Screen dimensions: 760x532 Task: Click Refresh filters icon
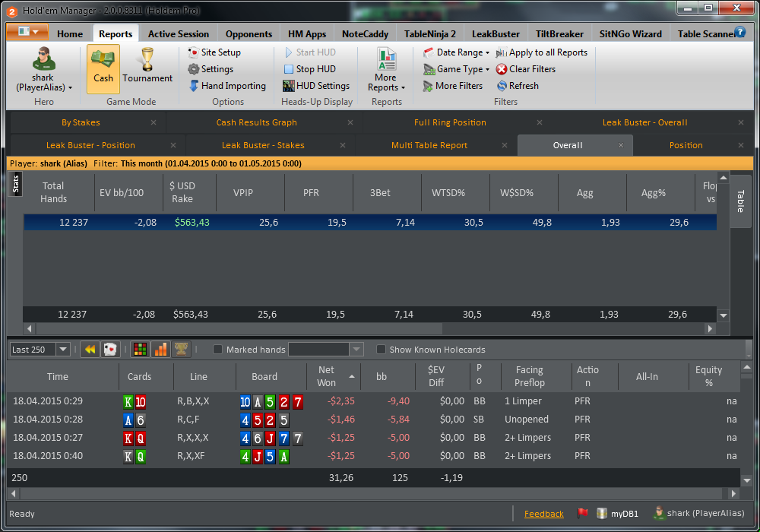[502, 86]
